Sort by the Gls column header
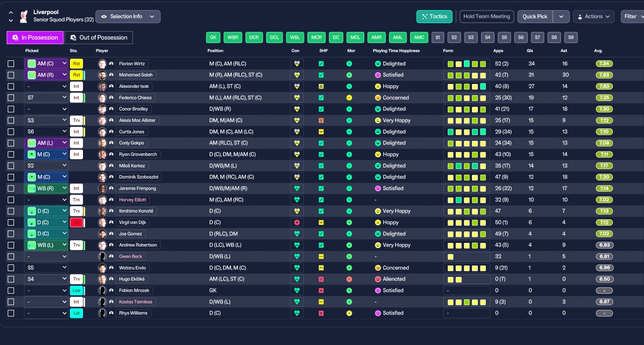This screenshot has height=345, width=644. click(x=530, y=51)
